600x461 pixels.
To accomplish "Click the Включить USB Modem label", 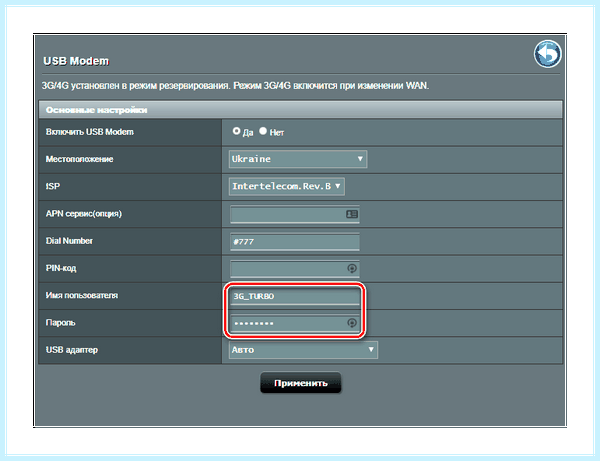I will click(90, 132).
